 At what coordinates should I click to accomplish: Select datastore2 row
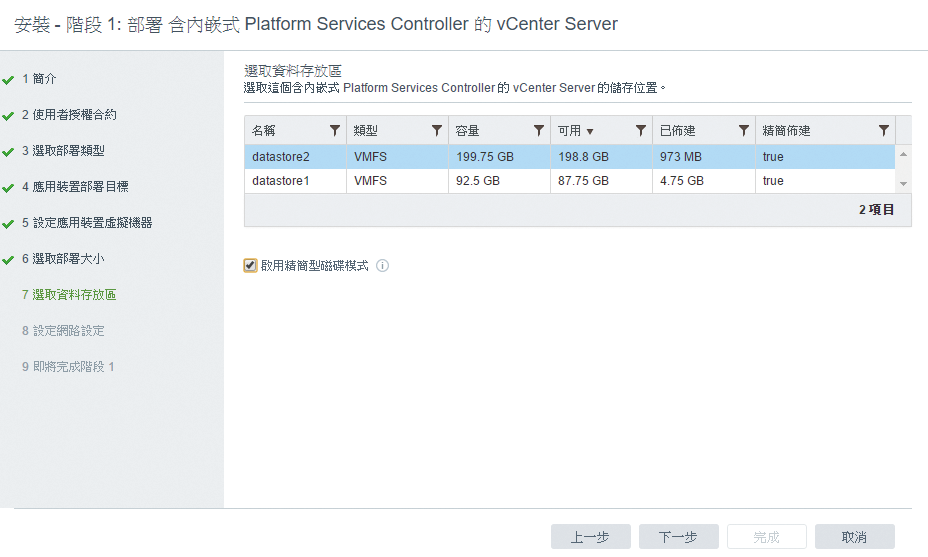[x=569, y=157]
